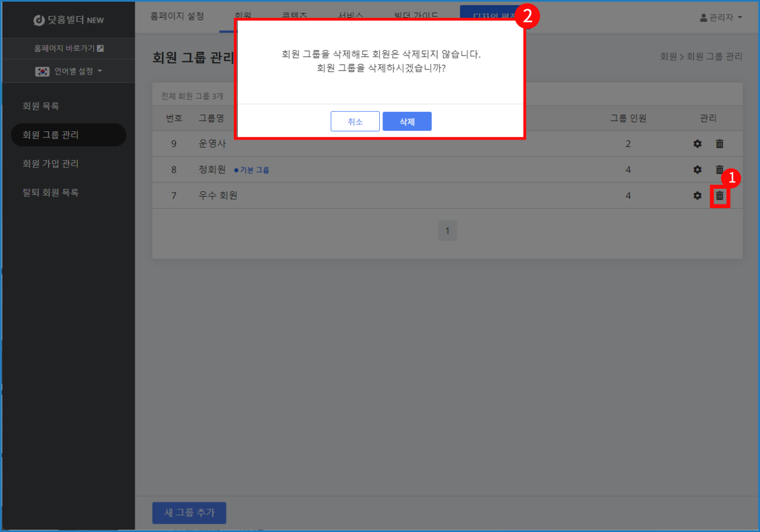Select page 1 in pagination
Image resolution: width=760 pixels, height=532 pixels.
(x=447, y=231)
